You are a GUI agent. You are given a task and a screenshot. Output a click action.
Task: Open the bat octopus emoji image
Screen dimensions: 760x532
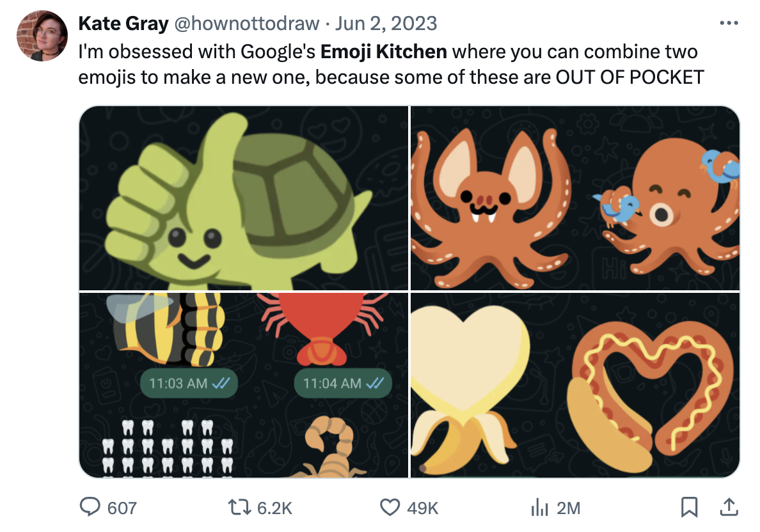(575, 198)
